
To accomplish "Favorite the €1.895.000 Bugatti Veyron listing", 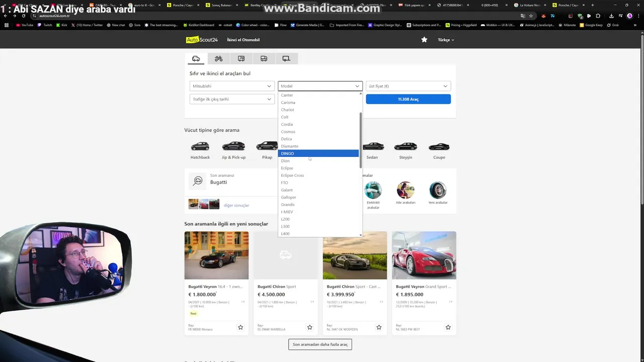I will pyautogui.click(x=448, y=327).
